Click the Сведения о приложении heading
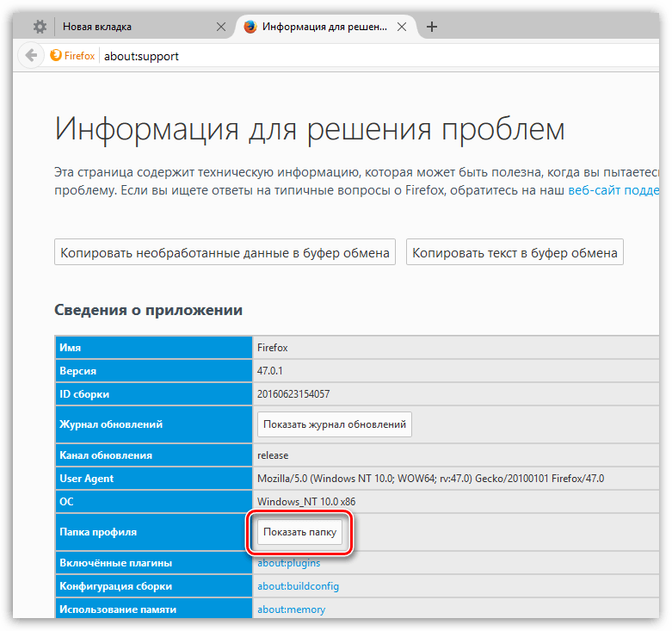 click(x=148, y=310)
